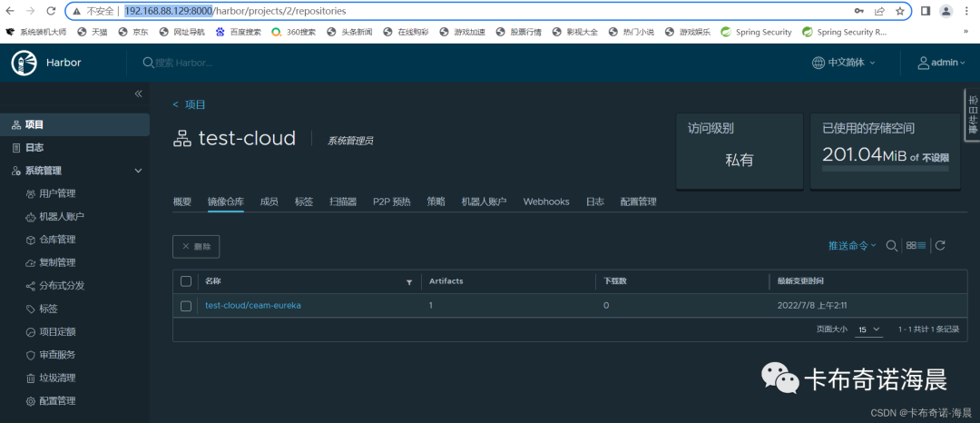Open the 百度搜索 bookmark

238,32
